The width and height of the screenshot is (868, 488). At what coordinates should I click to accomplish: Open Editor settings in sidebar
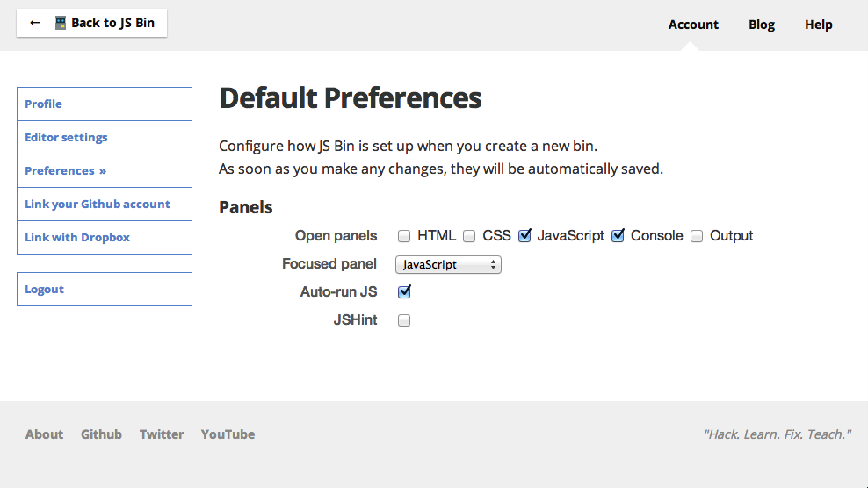105,137
